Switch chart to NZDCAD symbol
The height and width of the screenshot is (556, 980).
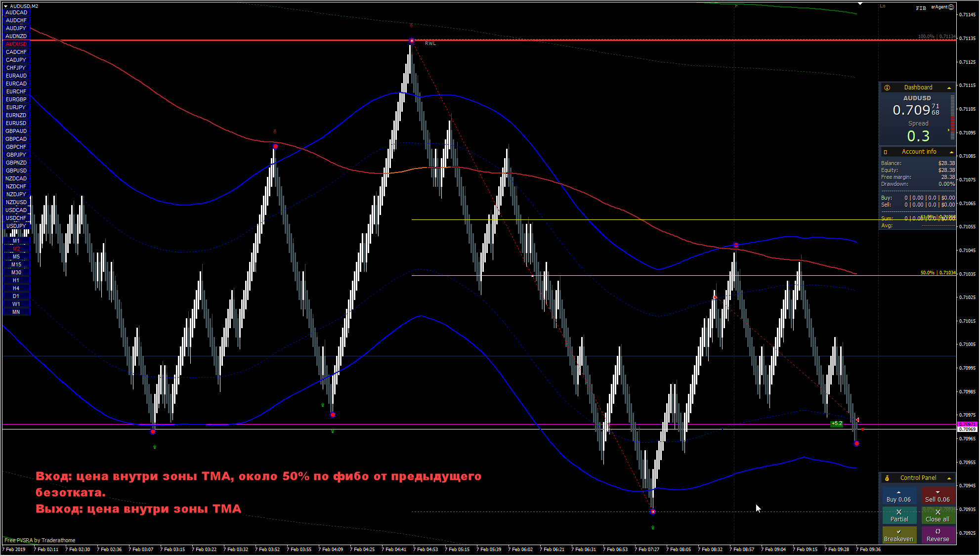point(16,179)
